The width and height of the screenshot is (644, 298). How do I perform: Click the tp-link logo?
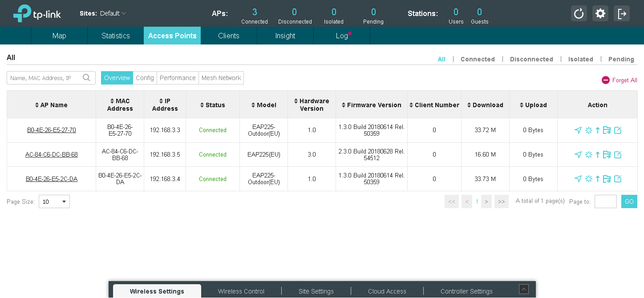tap(37, 13)
